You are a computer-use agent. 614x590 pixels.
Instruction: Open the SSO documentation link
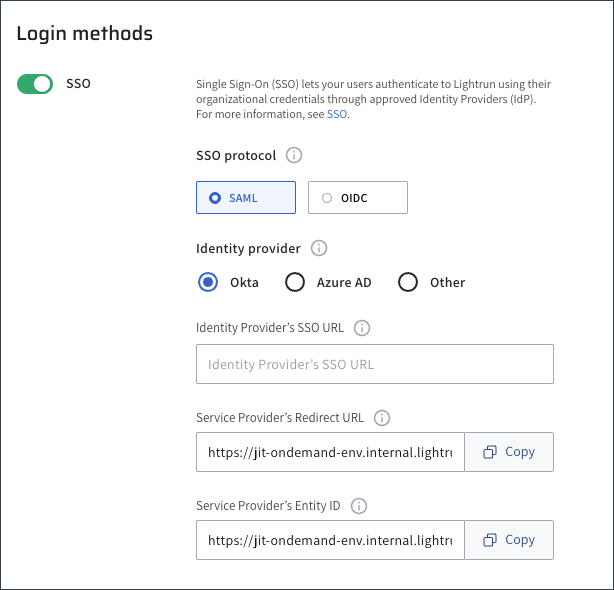pos(336,114)
